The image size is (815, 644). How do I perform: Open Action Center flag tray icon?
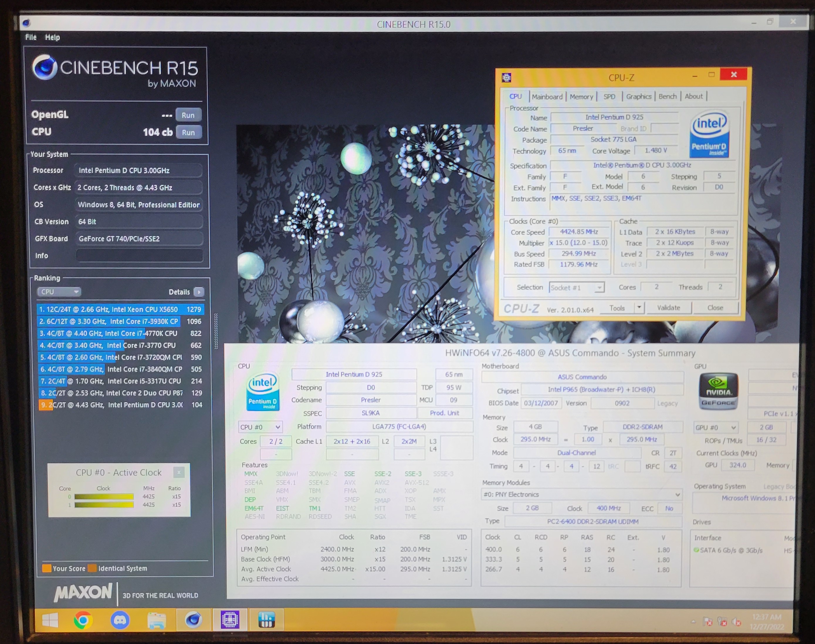pyautogui.click(x=708, y=622)
